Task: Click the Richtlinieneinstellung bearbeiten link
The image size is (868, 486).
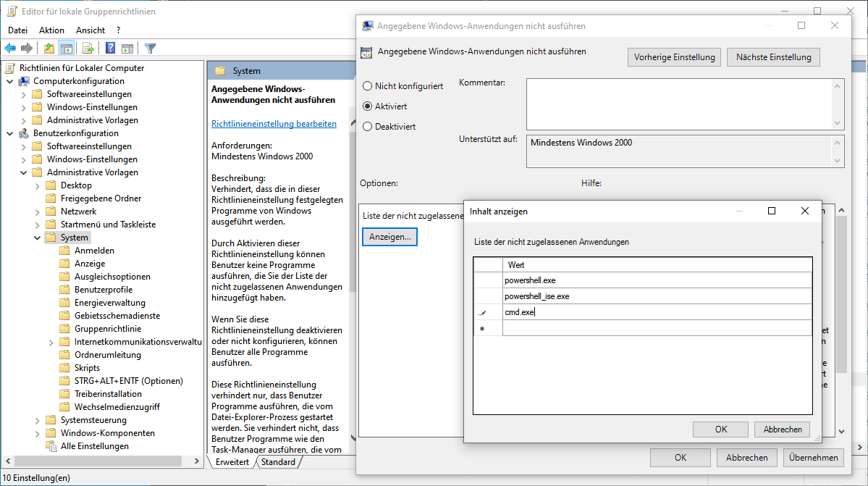Action: point(274,124)
